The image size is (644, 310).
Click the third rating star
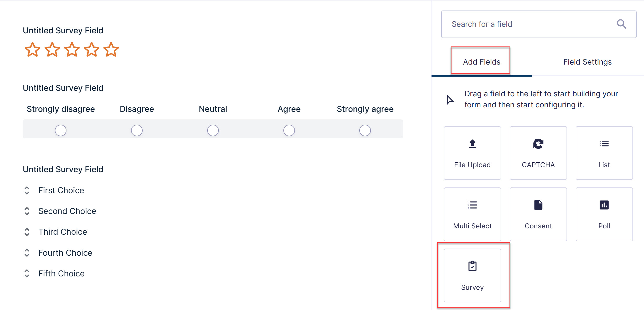[72, 49]
